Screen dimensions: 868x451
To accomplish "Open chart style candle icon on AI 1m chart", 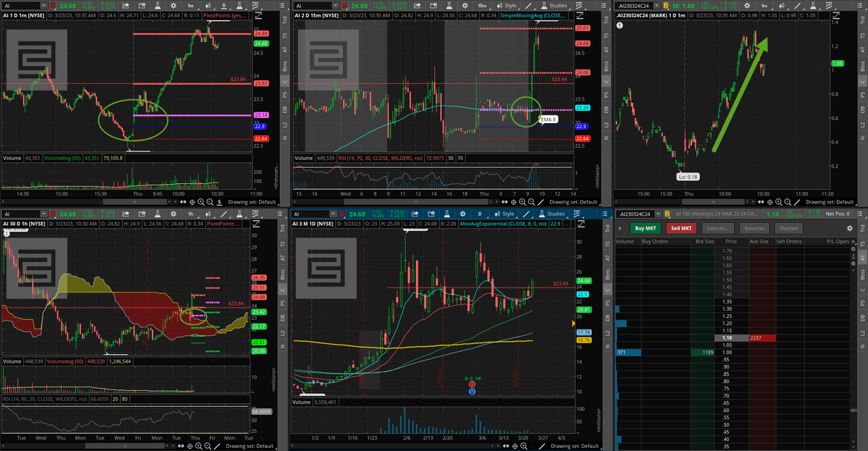I will coord(208,6).
